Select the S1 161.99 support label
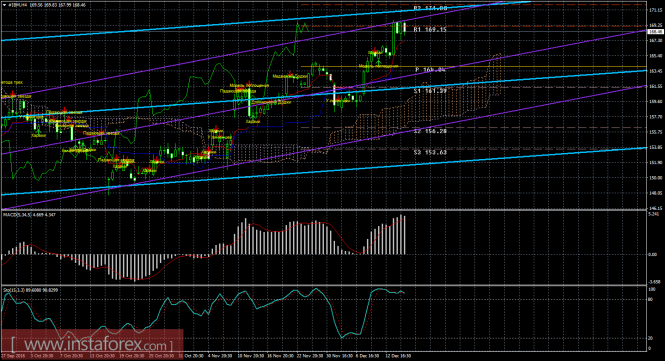 point(430,91)
